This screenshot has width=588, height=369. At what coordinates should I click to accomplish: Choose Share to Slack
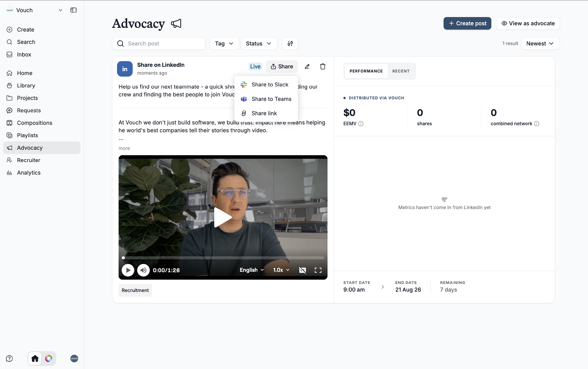point(266,85)
